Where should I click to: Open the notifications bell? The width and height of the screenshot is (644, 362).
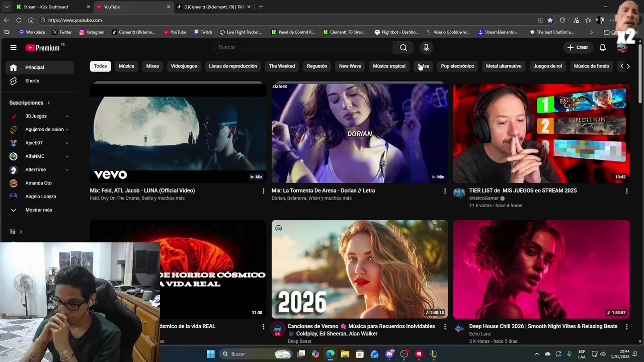point(603,47)
